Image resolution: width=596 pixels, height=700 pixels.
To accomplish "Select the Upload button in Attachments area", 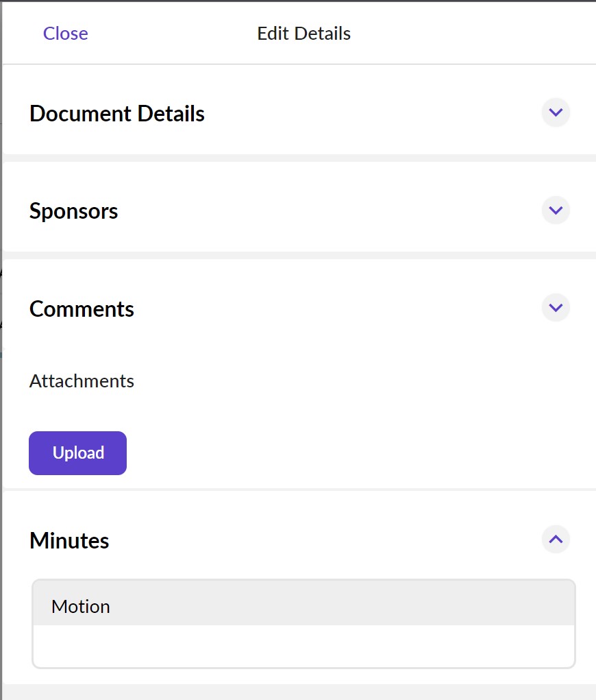I will tap(77, 452).
